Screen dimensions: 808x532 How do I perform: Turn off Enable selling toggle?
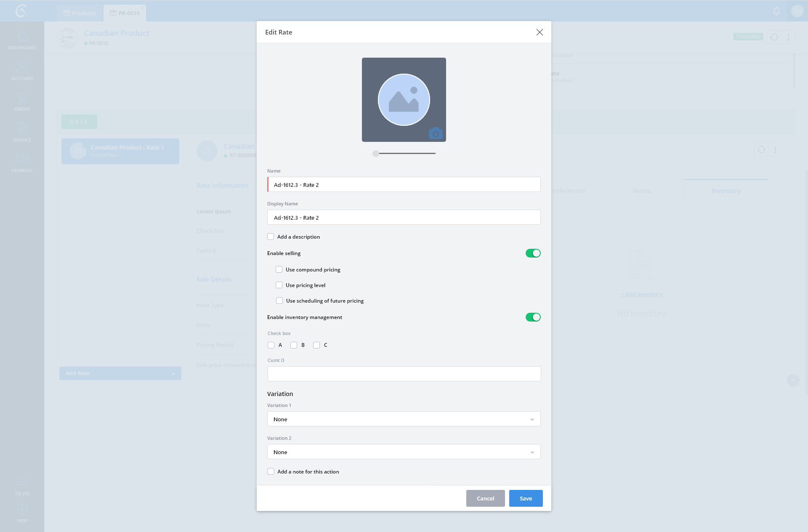pos(533,253)
